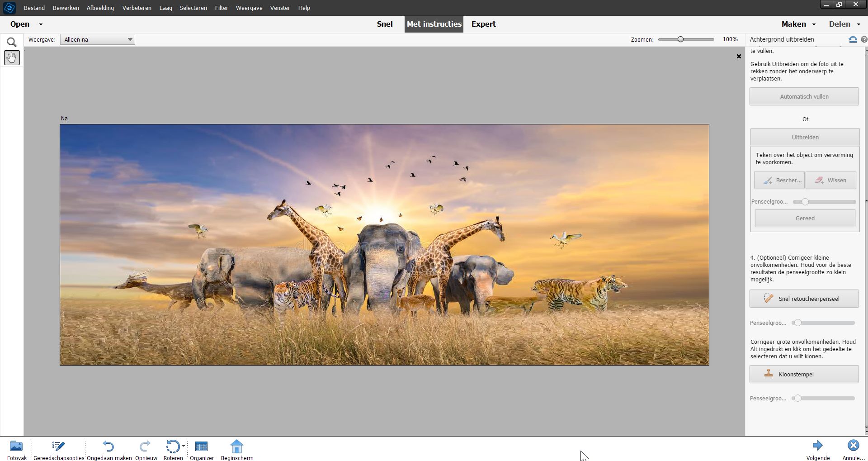Screen dimensions: 868x461
Task: Open the Weergave menu
Action: tap(249, 8)
